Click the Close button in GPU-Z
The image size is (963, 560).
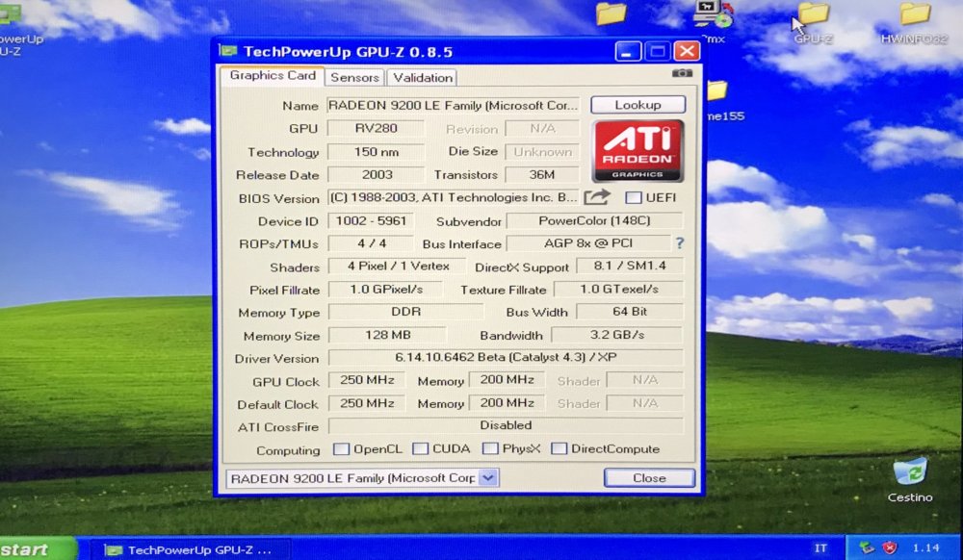[648, 477]
